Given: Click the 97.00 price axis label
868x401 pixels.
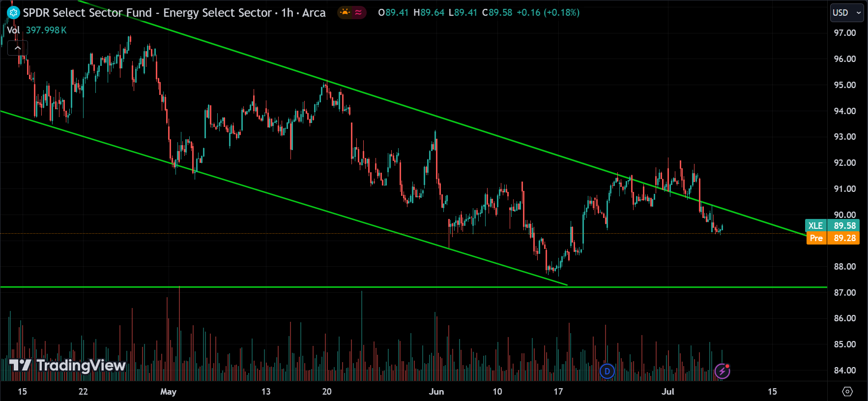Looking at the screenshot, I should [845, 33].
